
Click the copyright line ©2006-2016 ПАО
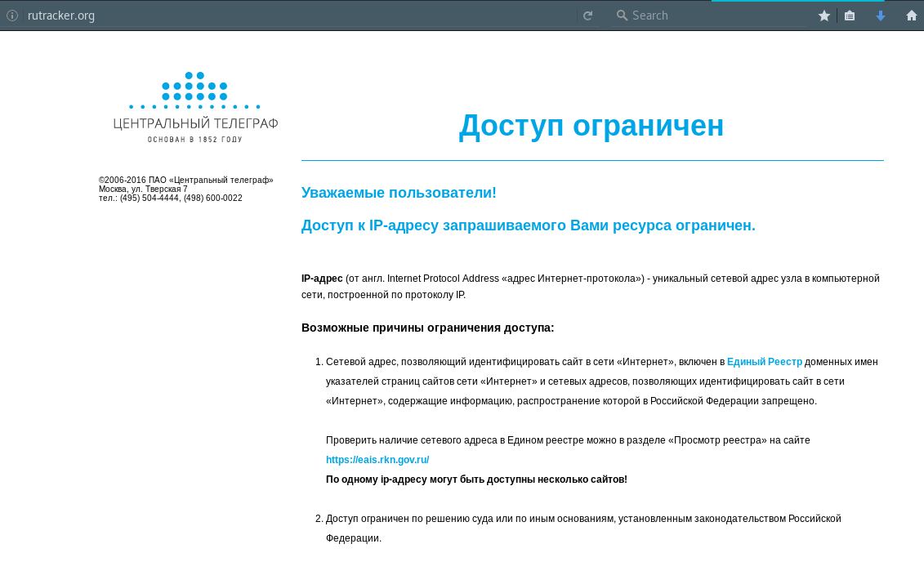(185, 180)
